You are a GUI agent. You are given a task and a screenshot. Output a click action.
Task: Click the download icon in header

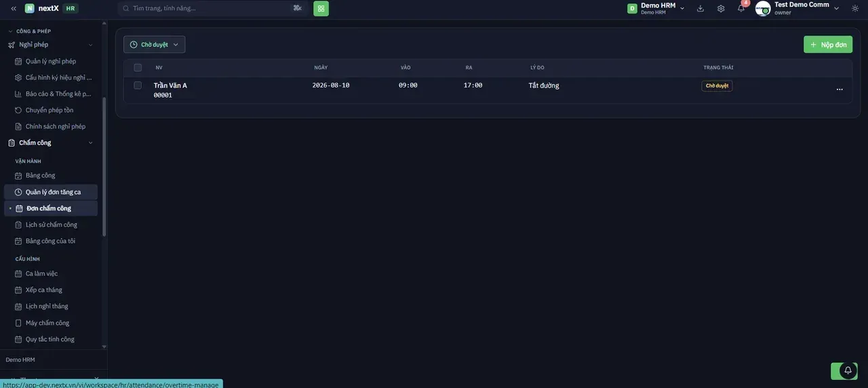(x=701, y=8)
